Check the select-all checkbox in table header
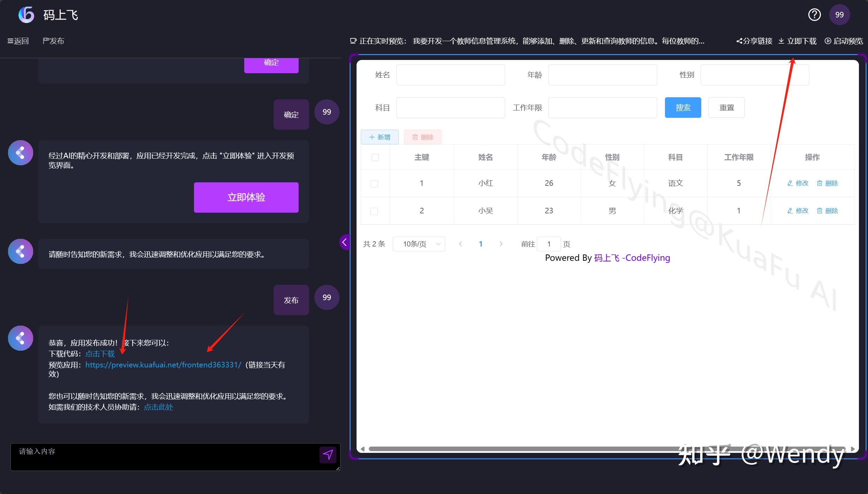Image resolution: width=868 pixels, height=494 pixels. click(375, 158)
